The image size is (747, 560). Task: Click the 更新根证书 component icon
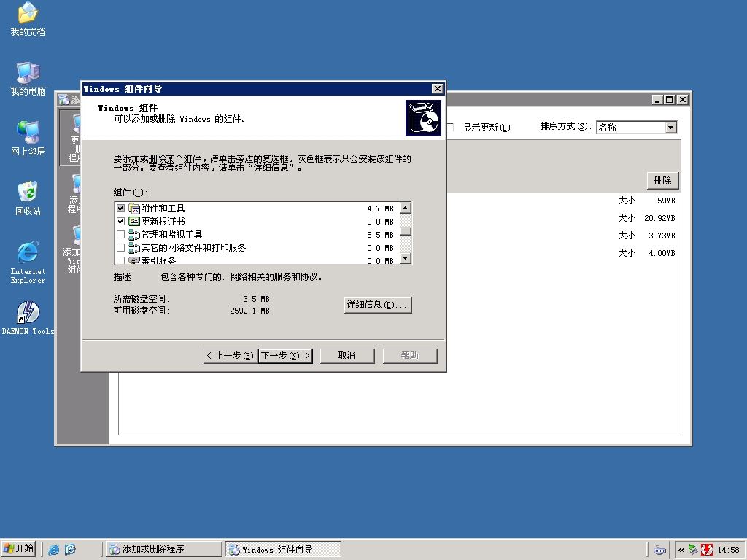coord(134,222)
